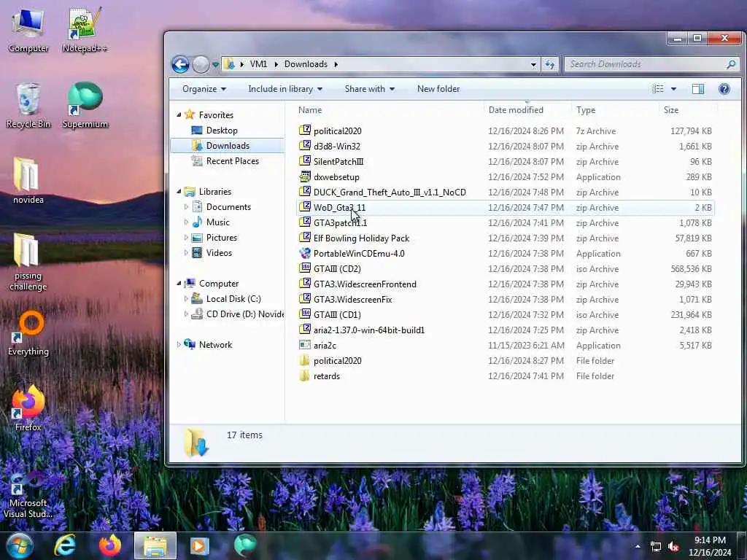747x560 pixels.
Task: Open Explorer help icon
Action: click(x=724, y=89)
